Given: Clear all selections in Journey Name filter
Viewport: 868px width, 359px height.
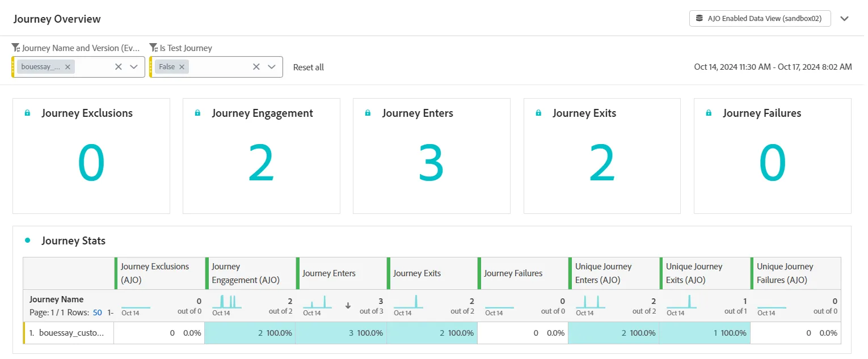Looking at the screenshot, I should pos(119,67).
